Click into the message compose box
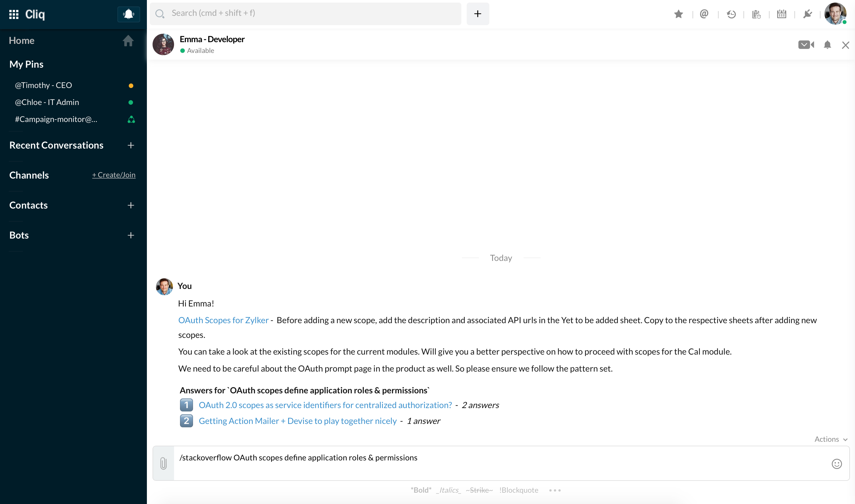This screenshot has width=855, height=504. 501,463
